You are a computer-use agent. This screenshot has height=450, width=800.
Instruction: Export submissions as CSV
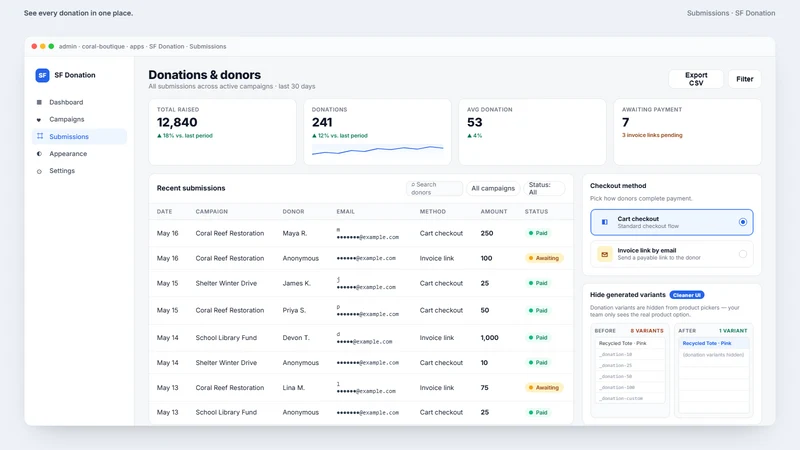696,79
